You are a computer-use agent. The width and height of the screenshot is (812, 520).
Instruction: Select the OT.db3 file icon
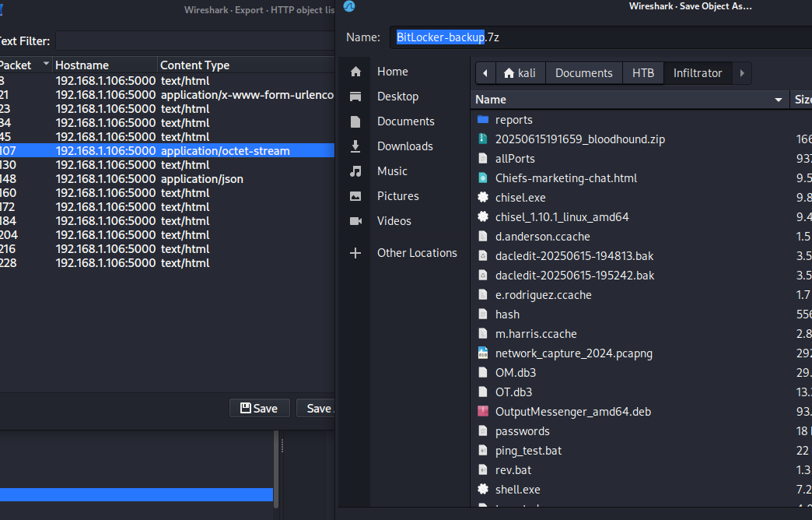pos(483,392)
